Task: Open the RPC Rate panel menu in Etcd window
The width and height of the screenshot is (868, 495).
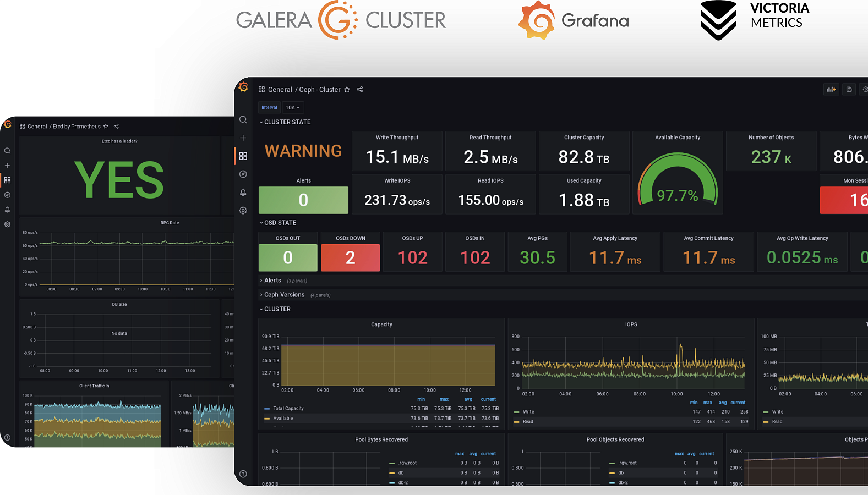Action: [x=170, y=223]
